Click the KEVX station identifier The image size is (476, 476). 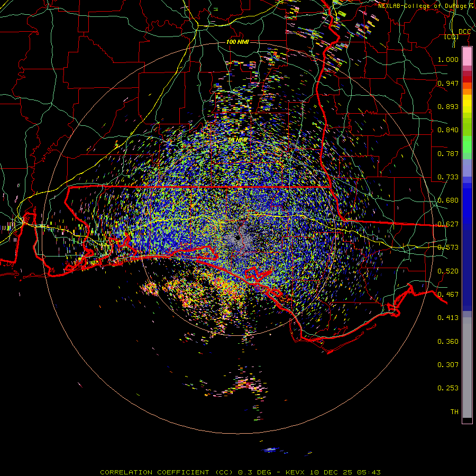pos(295,472)
